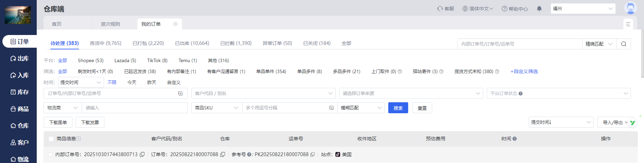The height and width of the screenshot is (163, 644).
Task: Open the 商品SKU type dropdown
Action: point(217,108)
